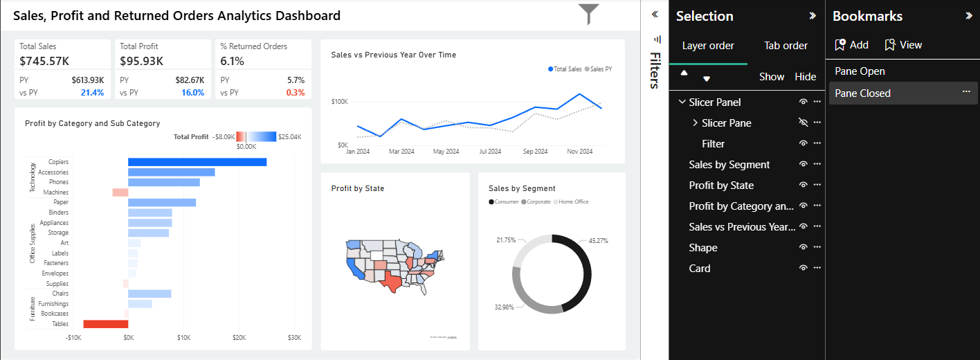Show the hidden Slicer Pane layer
This screenshot has height=360, width=980.
click(803, 123)
